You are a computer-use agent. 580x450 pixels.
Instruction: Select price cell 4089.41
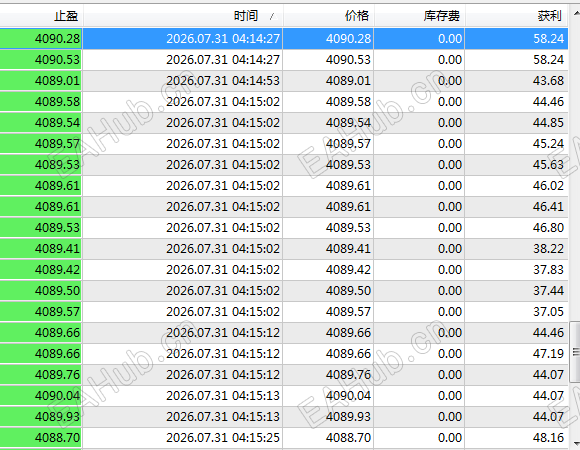328,248
